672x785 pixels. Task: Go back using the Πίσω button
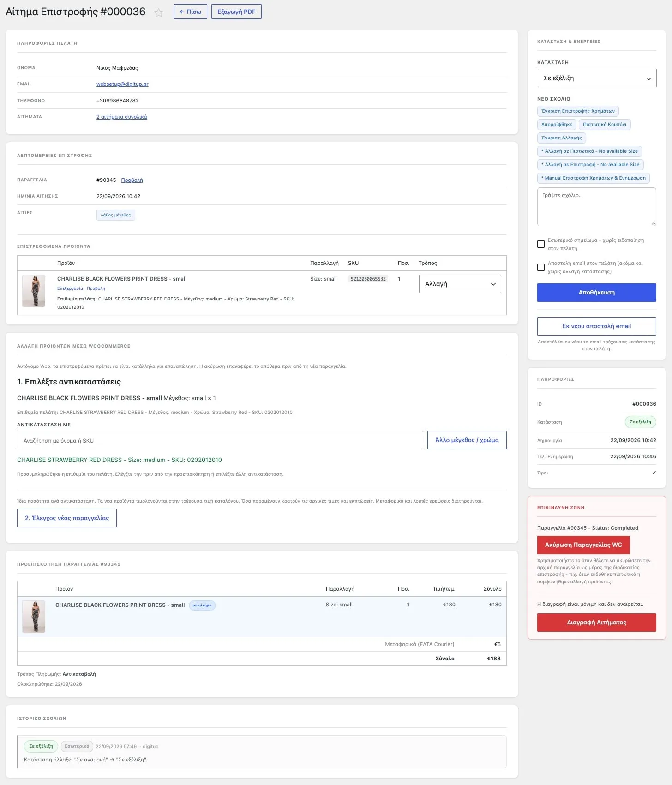coord(190,12)
